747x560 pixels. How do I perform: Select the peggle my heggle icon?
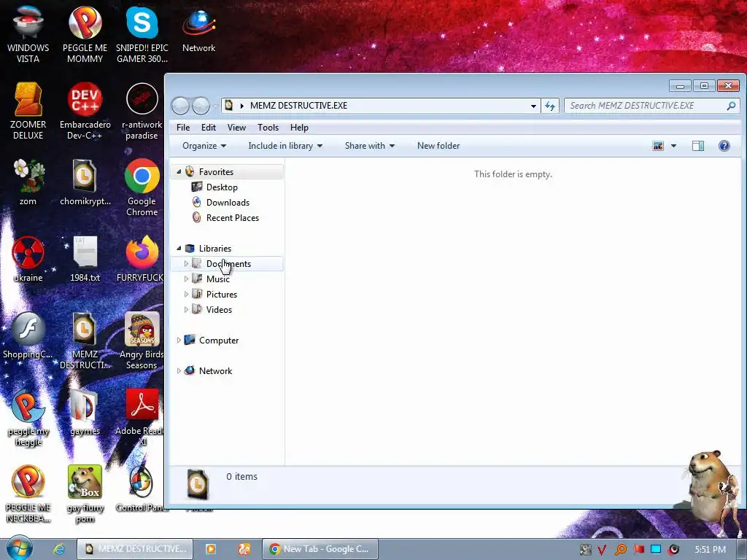pyautogui.click(x=28, y=418)
